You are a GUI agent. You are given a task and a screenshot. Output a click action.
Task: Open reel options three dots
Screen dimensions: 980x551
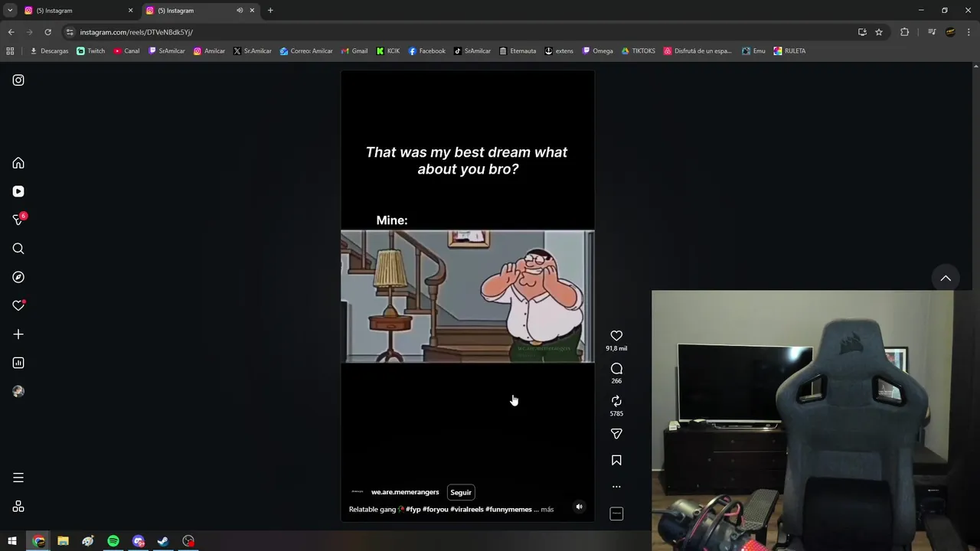pos(616,487)
